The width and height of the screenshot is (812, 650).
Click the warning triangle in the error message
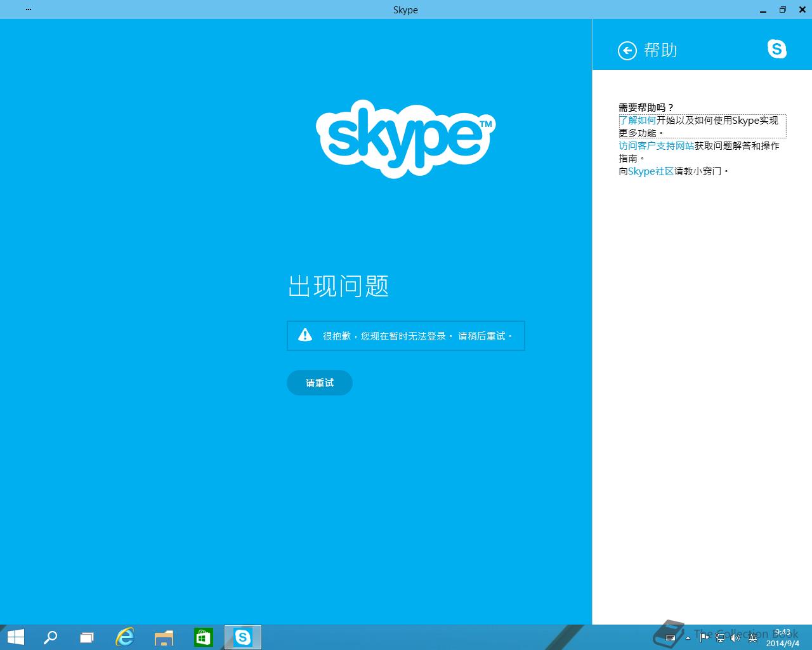[x=305, y=335]
